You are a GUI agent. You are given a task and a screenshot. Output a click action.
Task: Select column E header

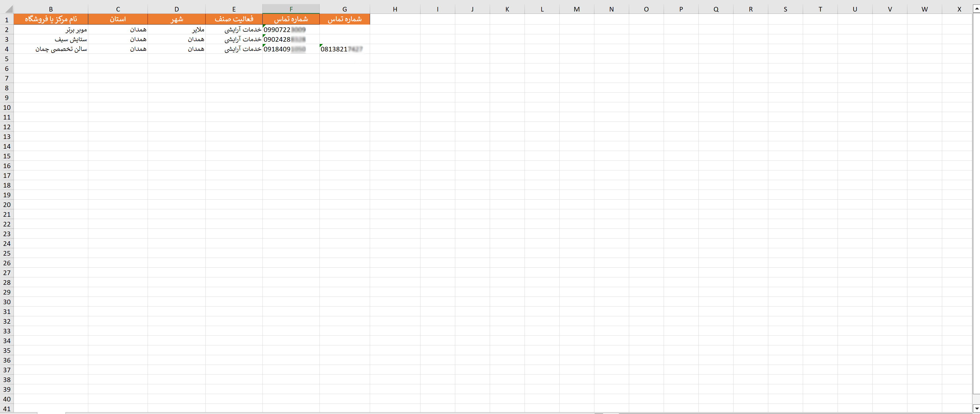coord(234,9)
